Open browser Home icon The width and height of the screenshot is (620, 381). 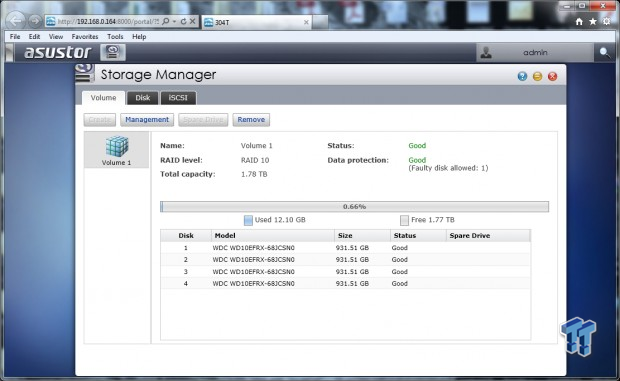click(x=579, y=22)
